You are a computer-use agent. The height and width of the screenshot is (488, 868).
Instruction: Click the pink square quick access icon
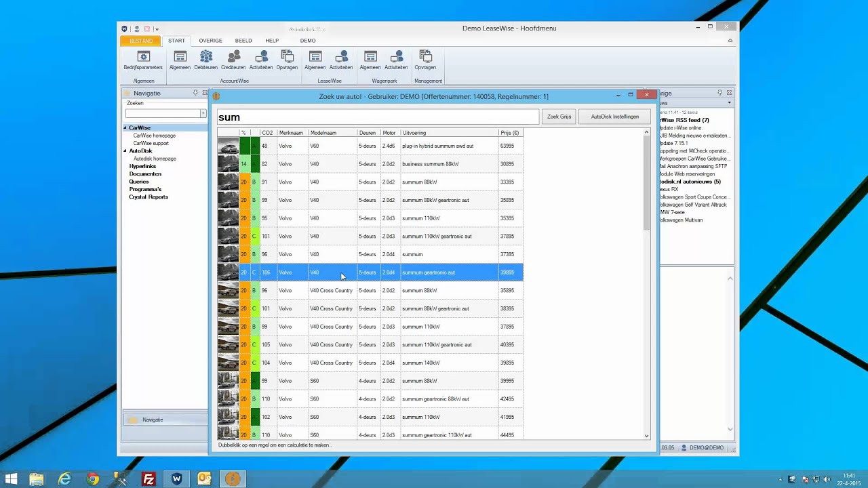146,28
